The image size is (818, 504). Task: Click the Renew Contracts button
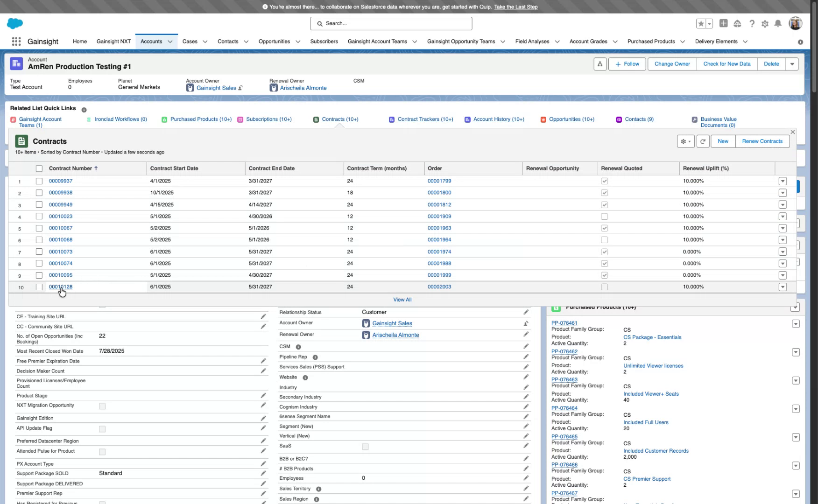point(762,141)
